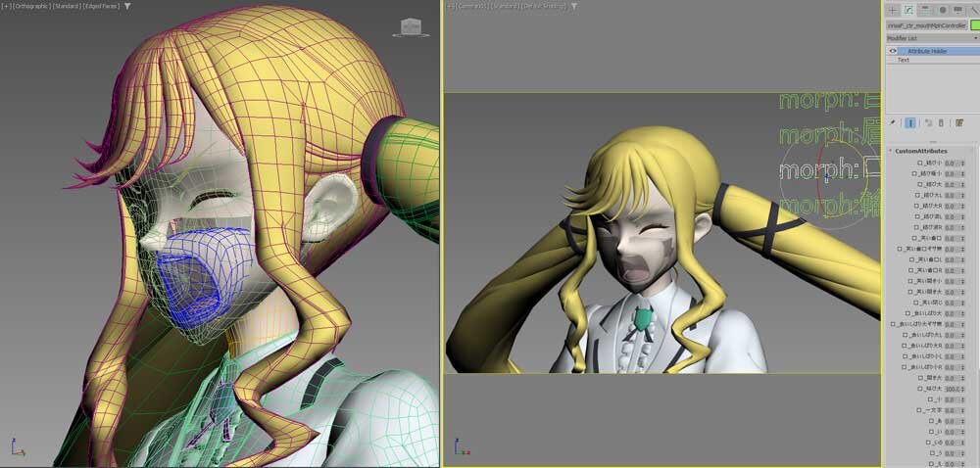Screen dimensions: 980x468
Task: Click the 口_一文字 attribute label
Action: (929, 410)
